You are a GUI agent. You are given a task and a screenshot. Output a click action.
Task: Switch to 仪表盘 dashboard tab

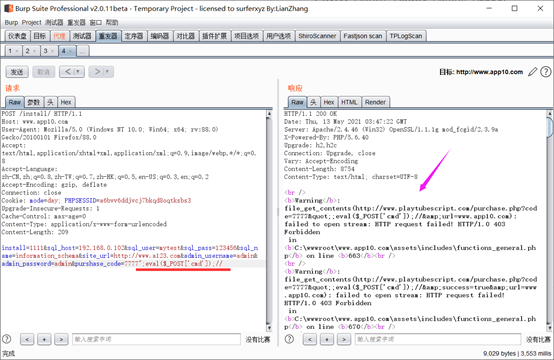[17, 36]
